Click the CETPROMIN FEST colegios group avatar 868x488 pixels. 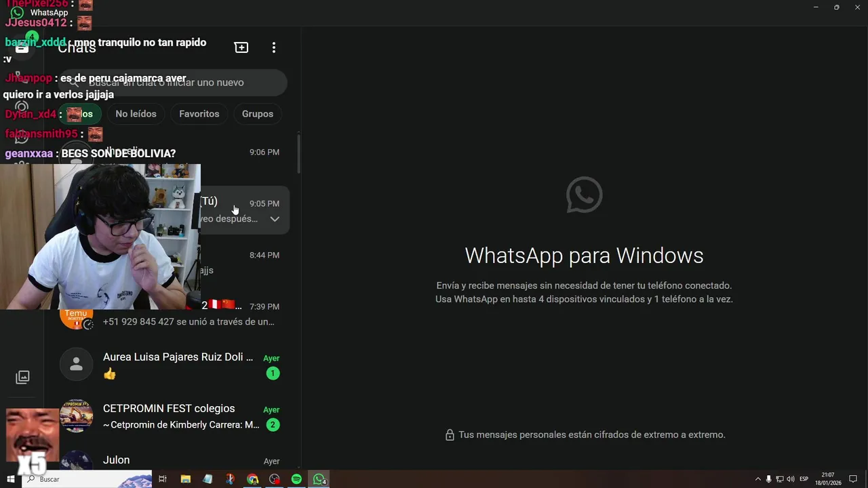click(x=76, y=416)
